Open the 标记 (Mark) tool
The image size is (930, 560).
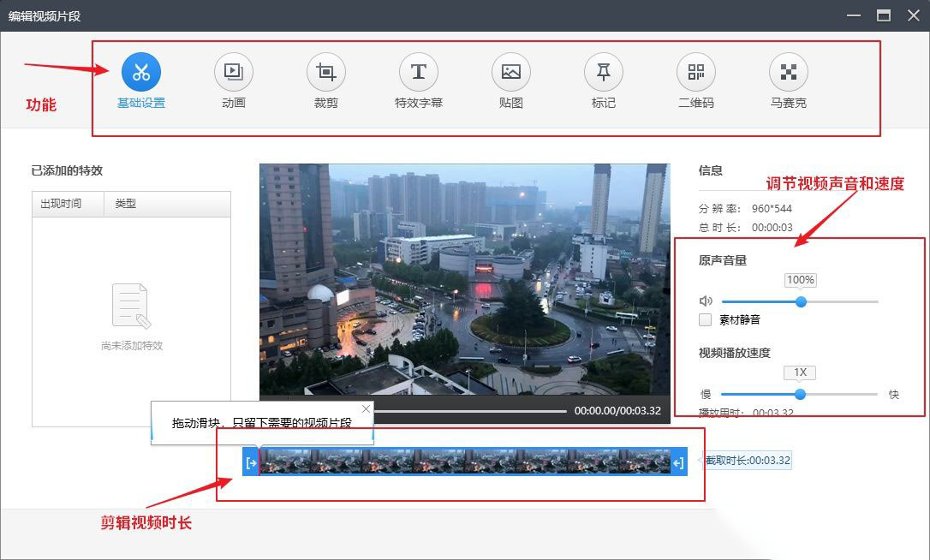click(603, 73)
